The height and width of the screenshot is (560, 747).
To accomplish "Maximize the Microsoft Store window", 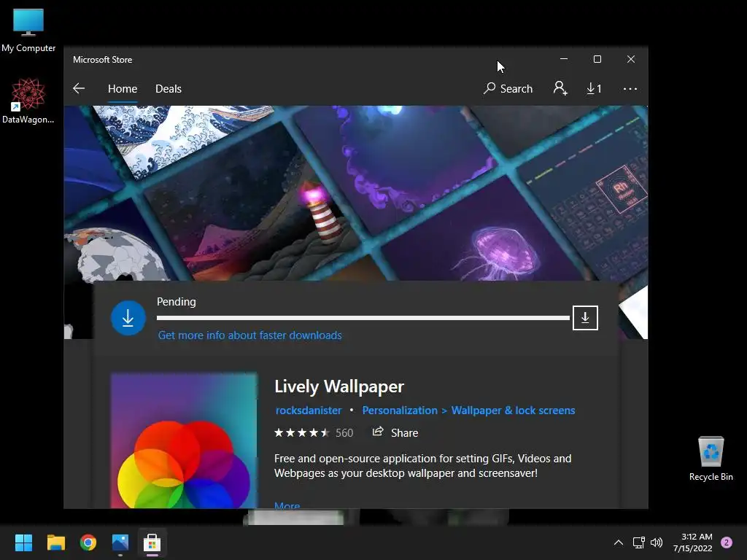I will click(597, 59).
